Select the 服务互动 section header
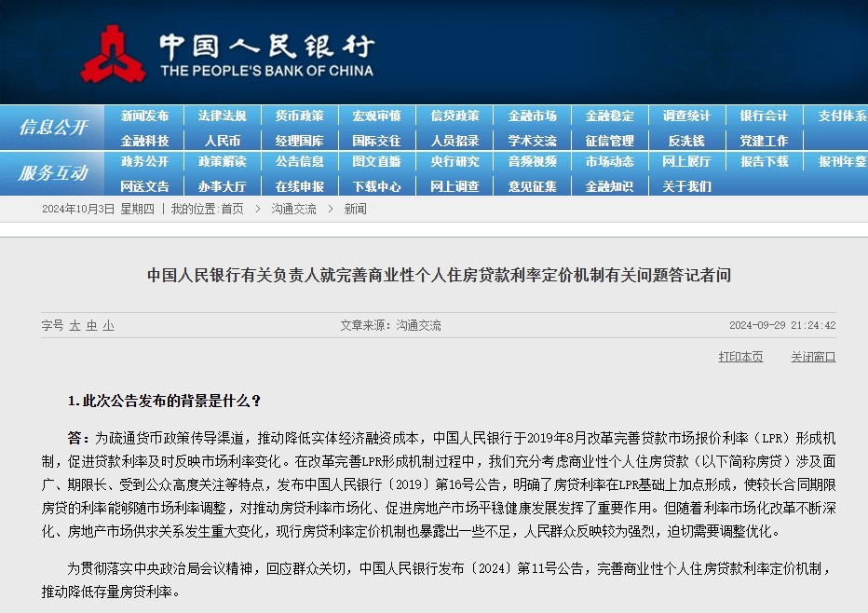Image resolution: width=868 pixels, height=613 pixels. coord(52,172)
